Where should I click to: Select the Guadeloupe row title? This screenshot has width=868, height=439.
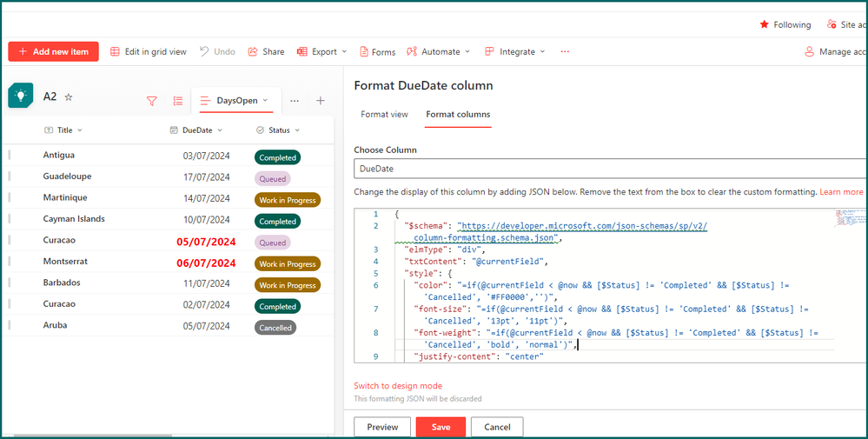(x=67, y=176)
